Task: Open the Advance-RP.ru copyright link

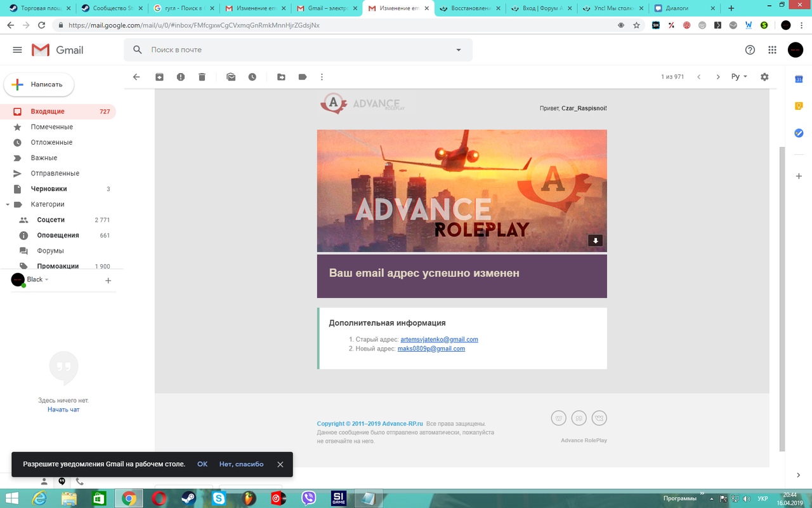Action: (370, 424)
